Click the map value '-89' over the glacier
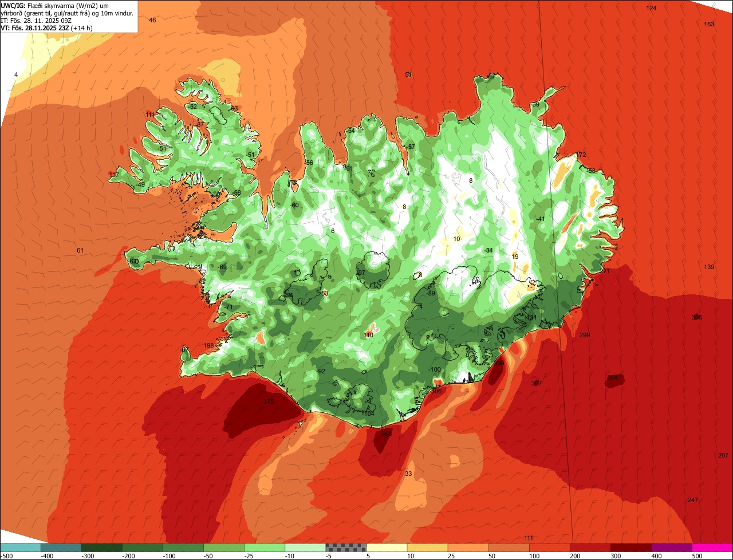This screenshot has height=560, width=733. click(x=431, y=294)
